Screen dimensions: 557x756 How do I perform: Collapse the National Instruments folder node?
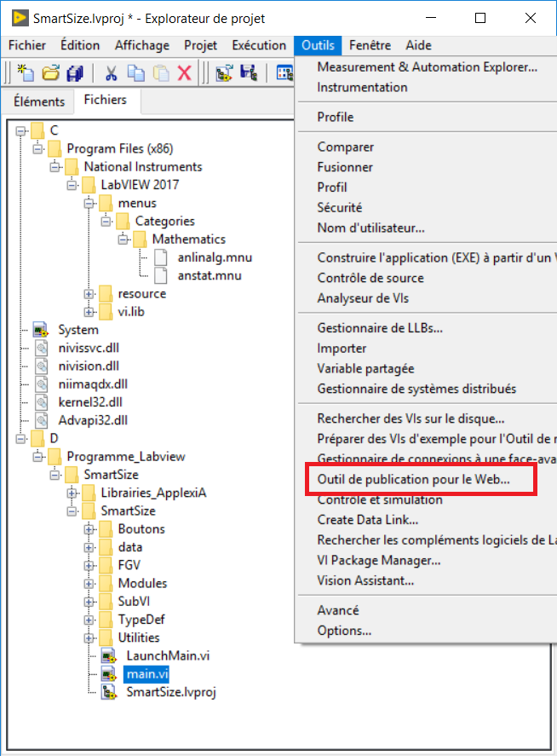[55, 167]
